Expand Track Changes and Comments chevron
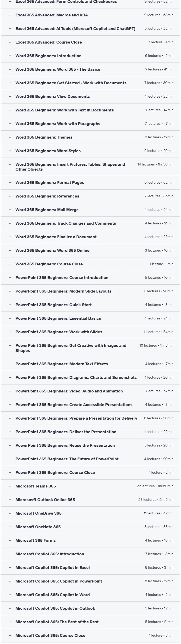 click(x=10, y=223)
